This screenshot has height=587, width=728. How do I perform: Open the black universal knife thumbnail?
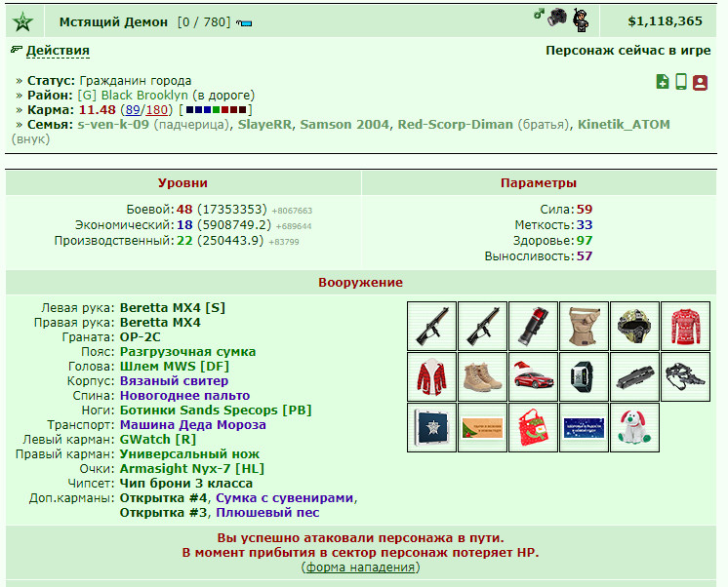(x=634, y=376)
